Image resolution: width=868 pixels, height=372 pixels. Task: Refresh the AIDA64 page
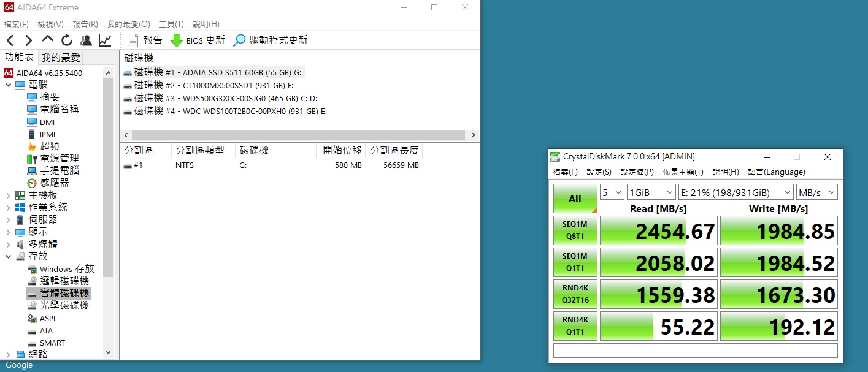(x=67, y=40)
